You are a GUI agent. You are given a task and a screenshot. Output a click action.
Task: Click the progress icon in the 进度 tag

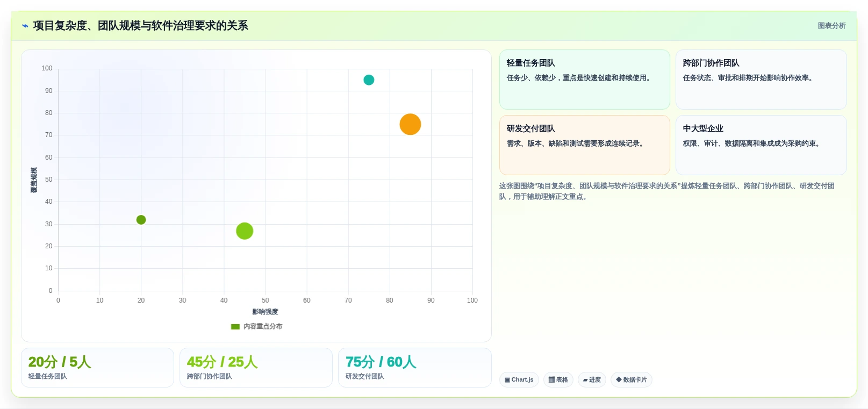tap(585, 381)
